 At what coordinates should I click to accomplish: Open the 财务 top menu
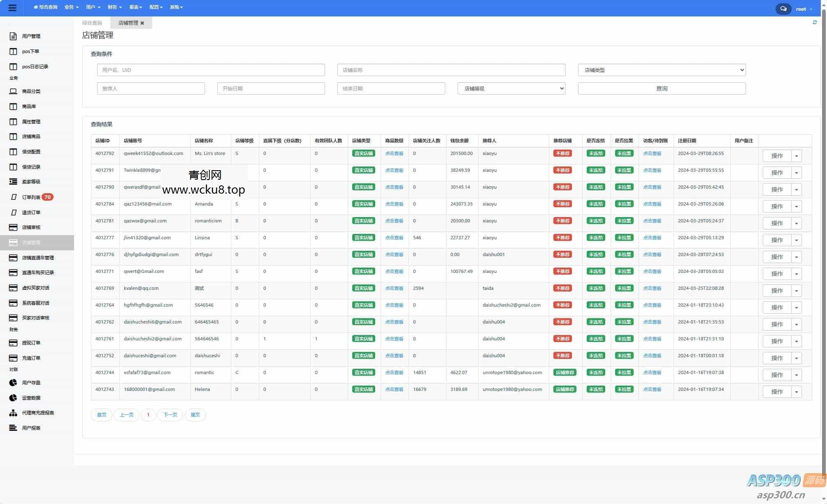(x=114, y=7)
